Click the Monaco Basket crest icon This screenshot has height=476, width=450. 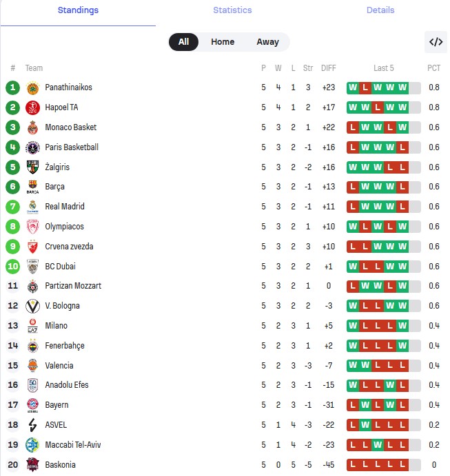point(32,127)
